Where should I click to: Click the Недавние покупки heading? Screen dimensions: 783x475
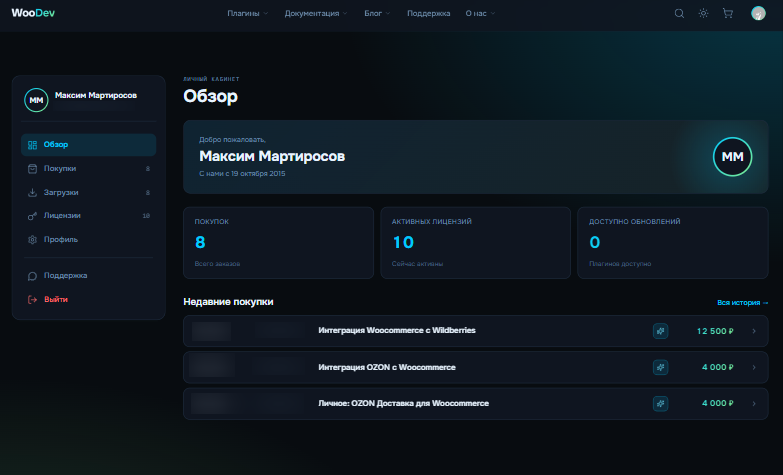coord(228,302)
